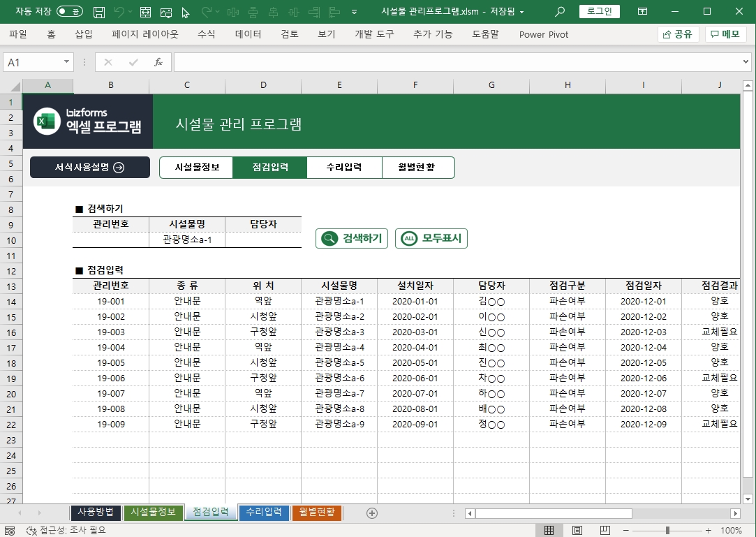Viewport: 756px width, 537px height.
Task: Open Ribbon Display Options icon
Action: 642,12
